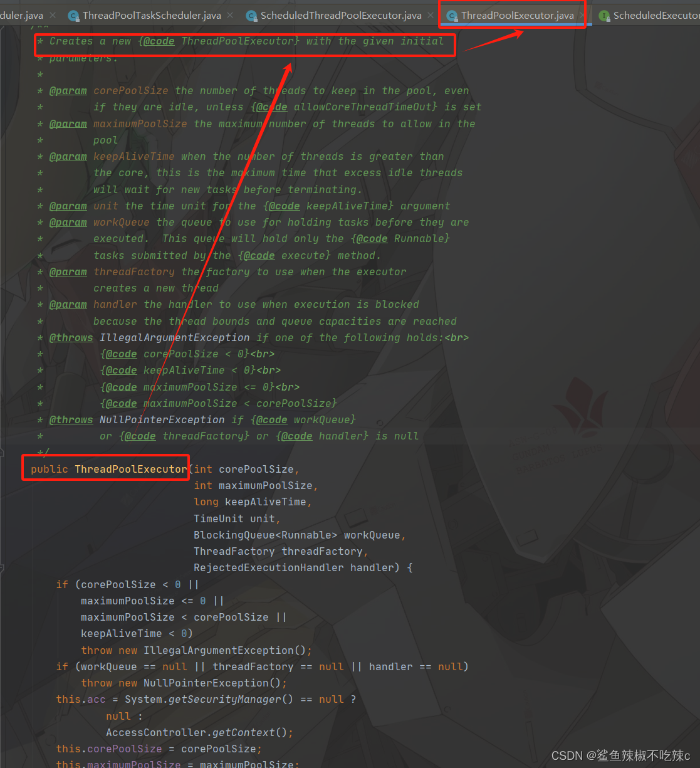Close the leftmost duler.java tab
700x768 pixels.
53,15
